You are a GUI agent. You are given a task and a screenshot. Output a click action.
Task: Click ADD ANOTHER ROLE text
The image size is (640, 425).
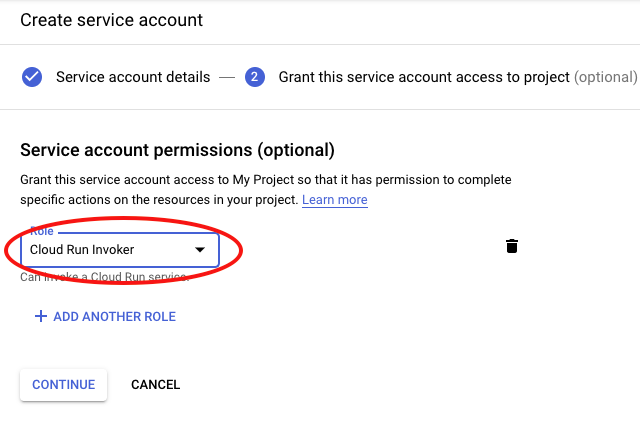click(114, 317)
